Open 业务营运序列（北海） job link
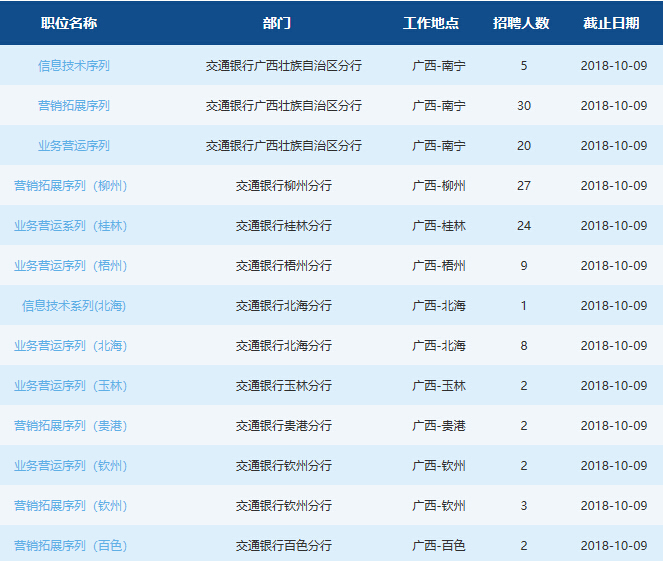The height and width of the screenshot is (561, 663). 71,345
